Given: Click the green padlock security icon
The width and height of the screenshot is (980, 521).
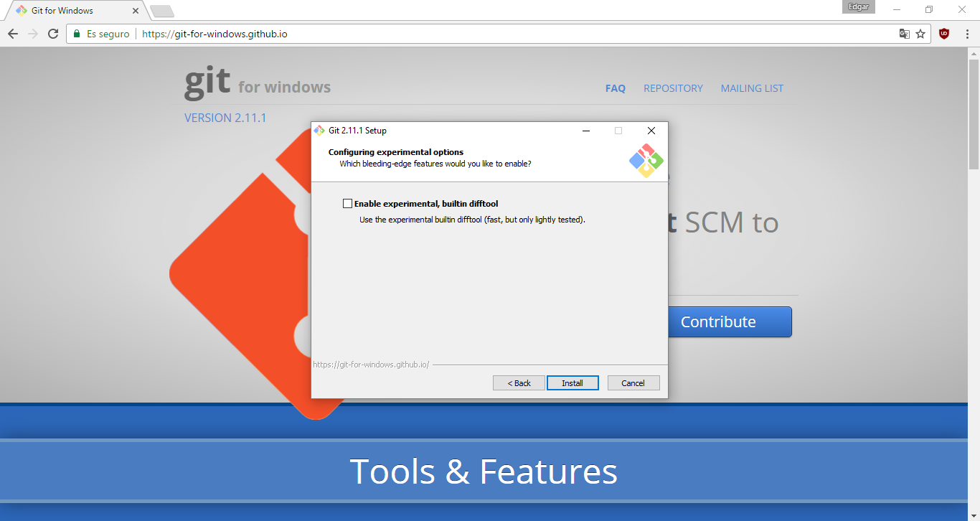Looking at the screenshot, I should point(77,34).
